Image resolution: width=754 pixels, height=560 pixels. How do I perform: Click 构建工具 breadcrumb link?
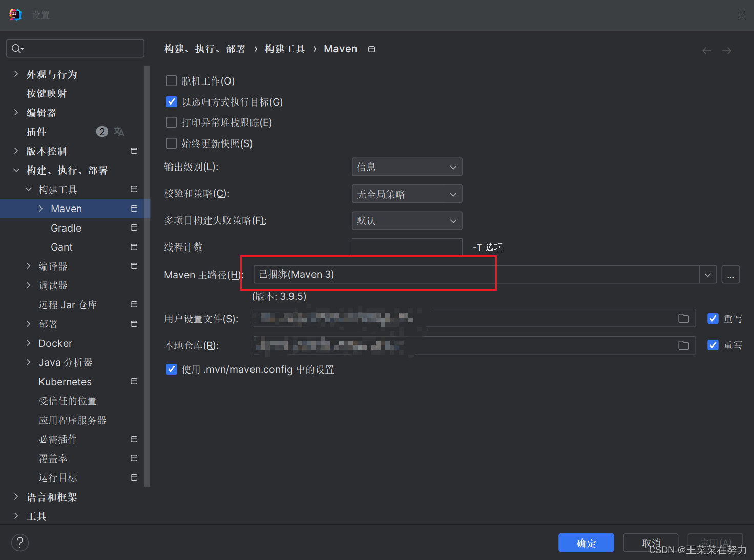coord(285,49)
